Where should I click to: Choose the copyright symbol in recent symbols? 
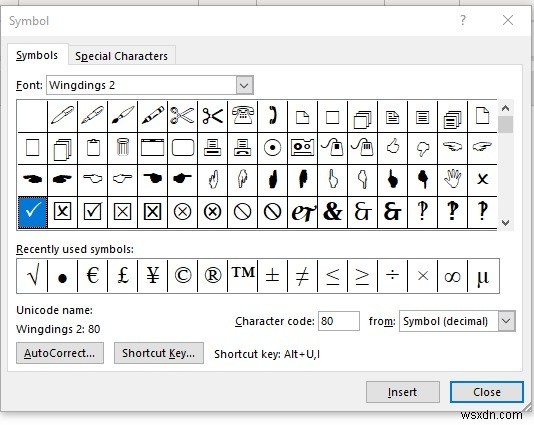182,276
